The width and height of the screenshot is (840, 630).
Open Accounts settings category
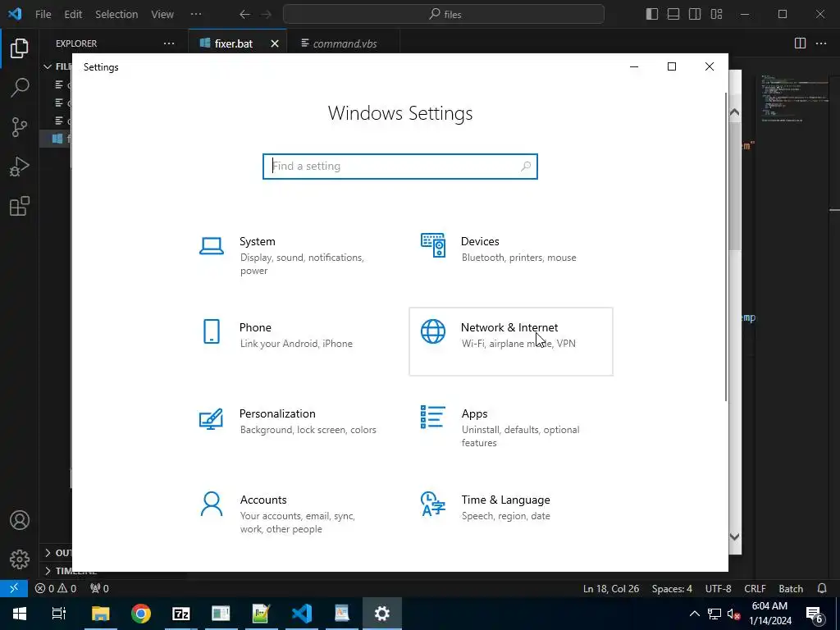point(290,514)
